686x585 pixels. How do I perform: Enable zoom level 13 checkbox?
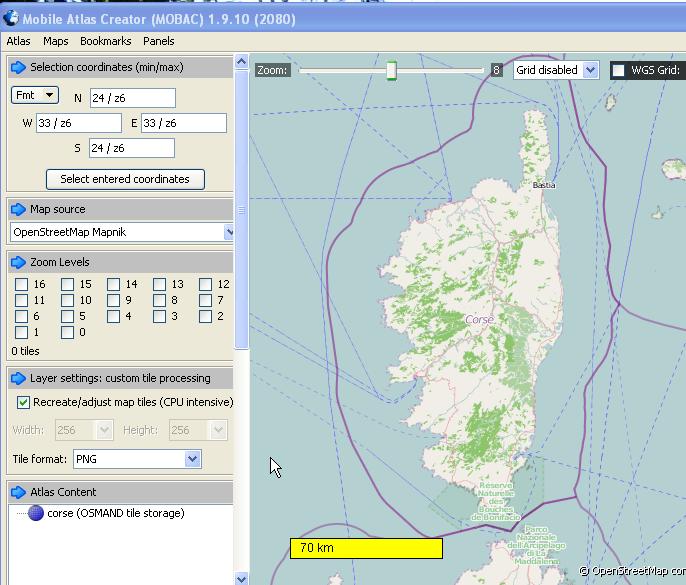(159, 284)
